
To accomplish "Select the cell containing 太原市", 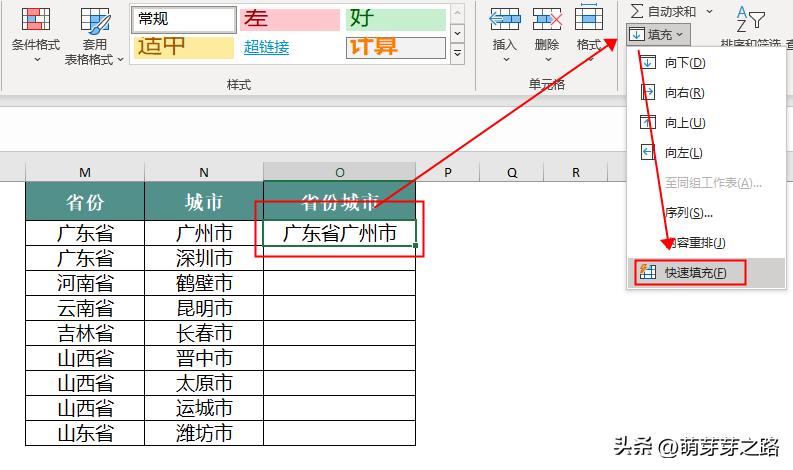I will (204, 383).
